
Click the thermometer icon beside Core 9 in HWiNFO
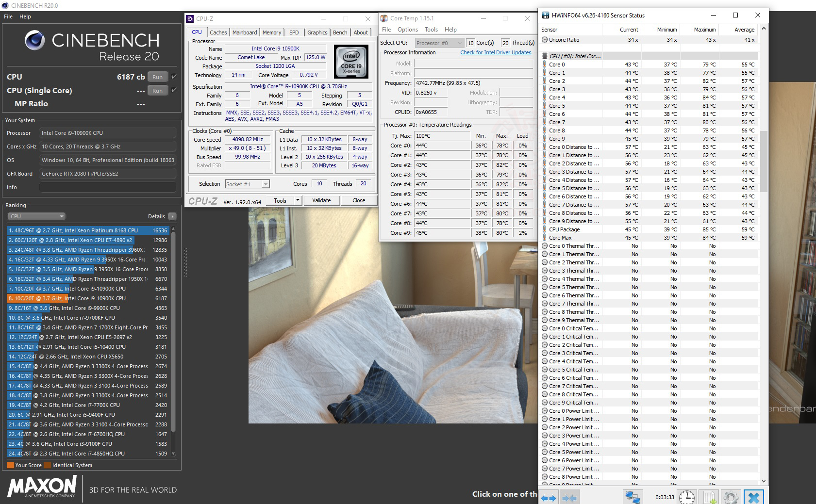[x=545, y=139]
